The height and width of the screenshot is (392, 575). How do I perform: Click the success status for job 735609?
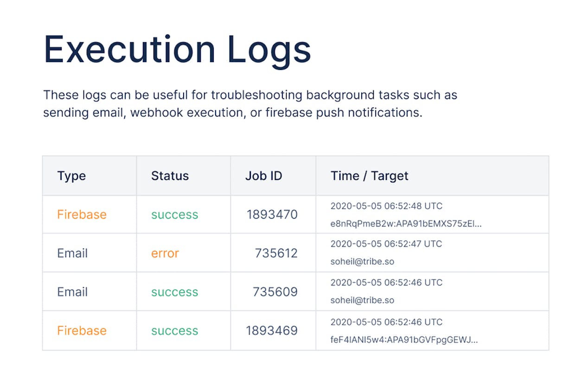click(174, 292)
